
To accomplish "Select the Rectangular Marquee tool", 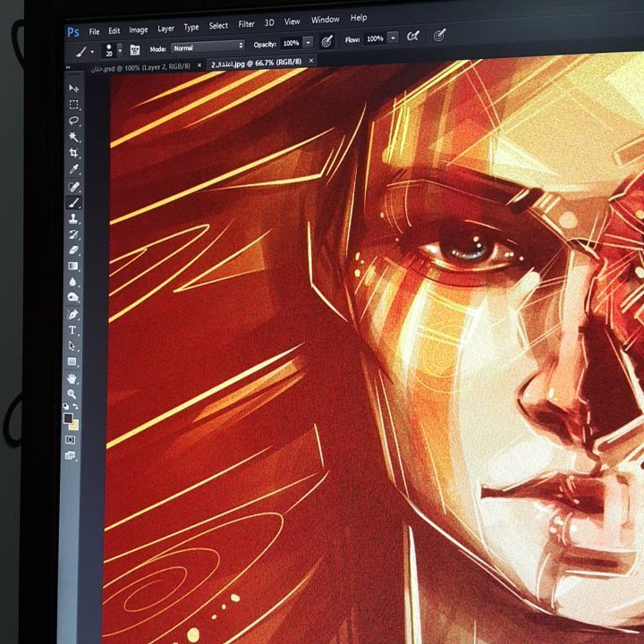I will (74, 105).
